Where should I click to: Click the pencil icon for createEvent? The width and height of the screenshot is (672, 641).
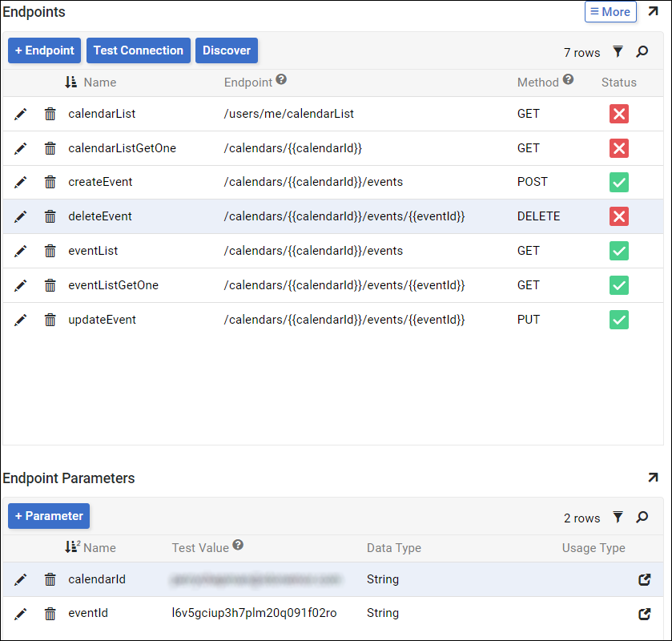(x=21, y=183)
